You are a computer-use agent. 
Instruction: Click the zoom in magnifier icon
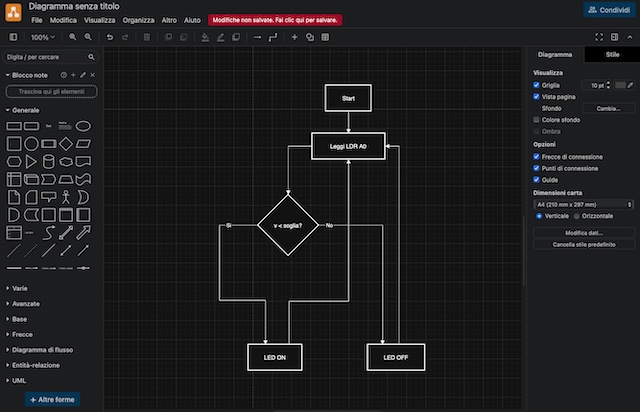[73, 37]
